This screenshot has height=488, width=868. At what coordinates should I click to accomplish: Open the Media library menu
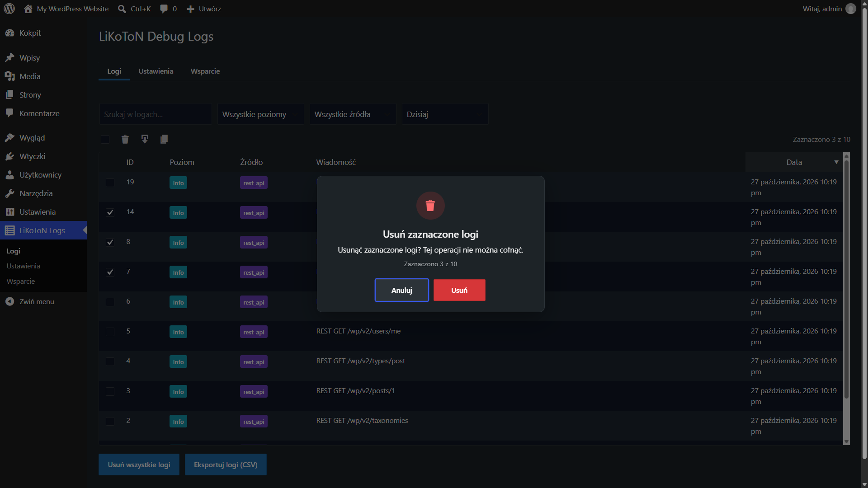(x=43, y=76)
